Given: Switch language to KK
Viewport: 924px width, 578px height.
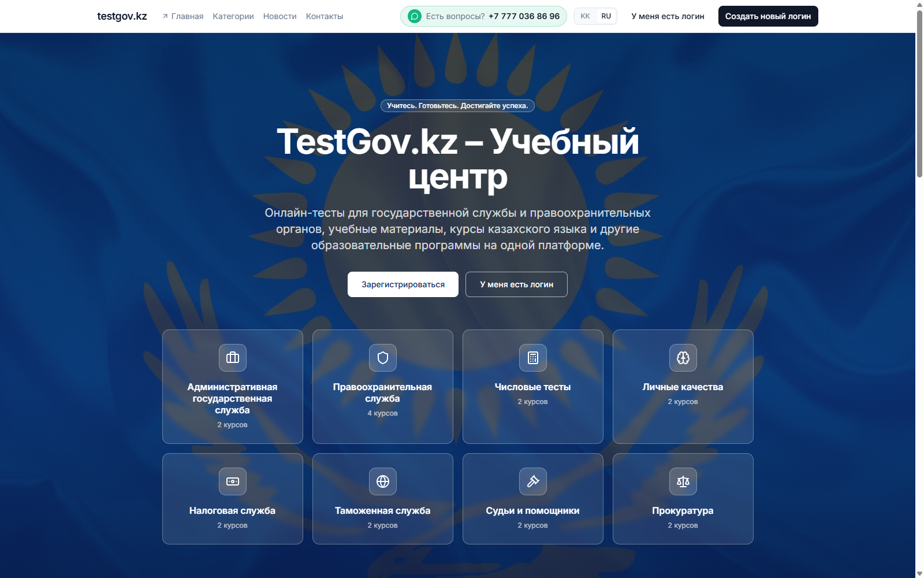Looking at the screenshot, I should coord(585,16).
